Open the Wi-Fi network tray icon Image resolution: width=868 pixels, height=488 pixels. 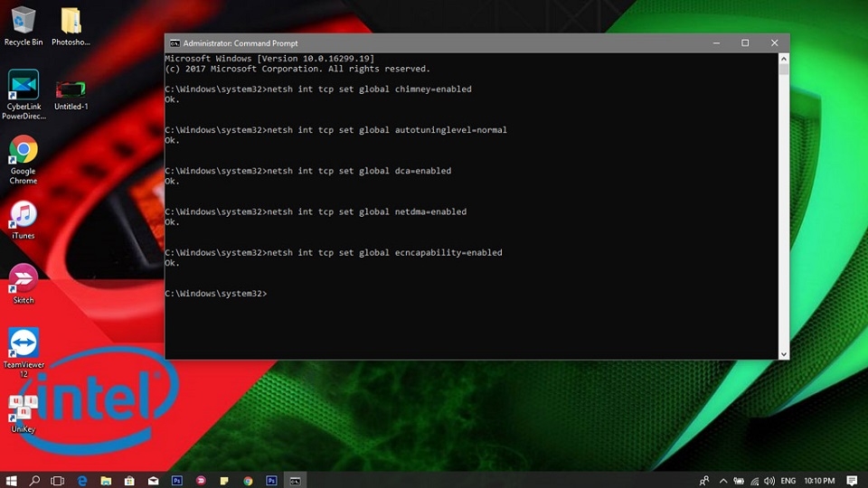pyautogui.click(x=754, y=481)
